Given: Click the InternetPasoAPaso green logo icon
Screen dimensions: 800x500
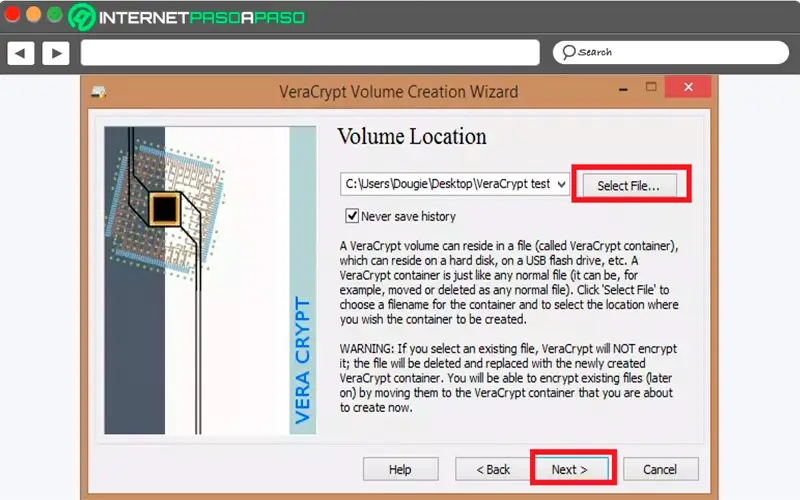Looking at the screenshot, I should tap(82, 16).
